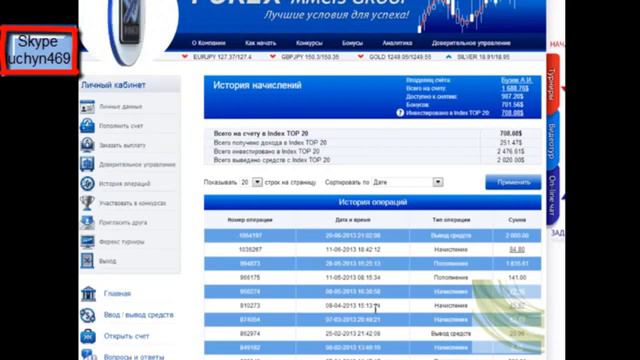Image resolution: width=640 pixels, height=360 pixels.
Task: Click the total on account 1 688.76$ link
Action: (x=515, y=88)
